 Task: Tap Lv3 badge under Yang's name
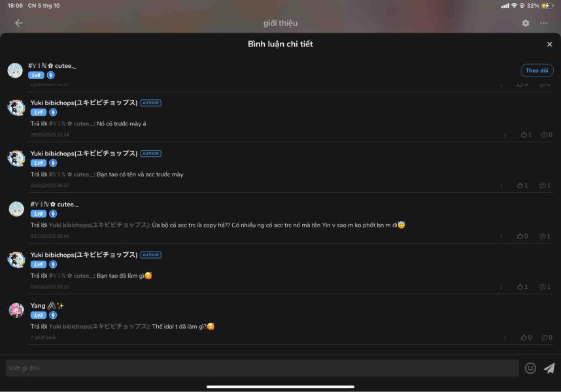39,315
